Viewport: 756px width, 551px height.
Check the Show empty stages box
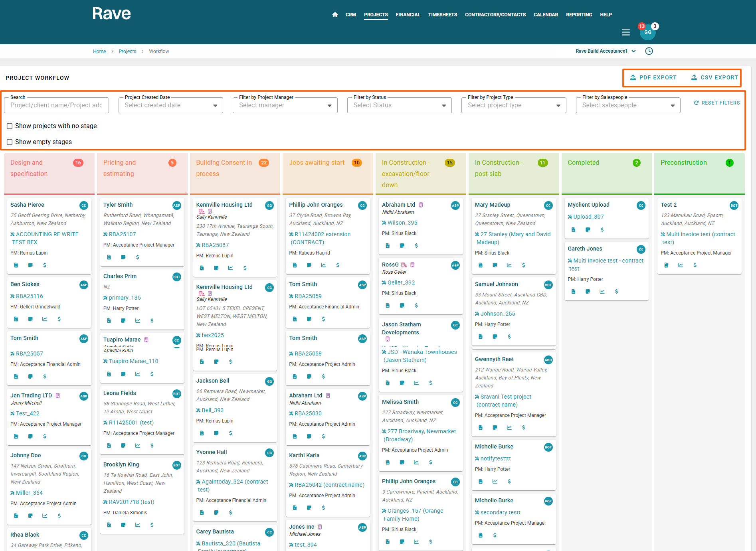10,142
